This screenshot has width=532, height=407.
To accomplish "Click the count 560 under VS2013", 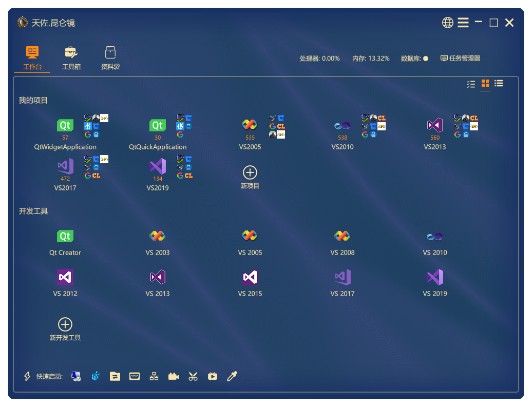I will click(434, 138).
